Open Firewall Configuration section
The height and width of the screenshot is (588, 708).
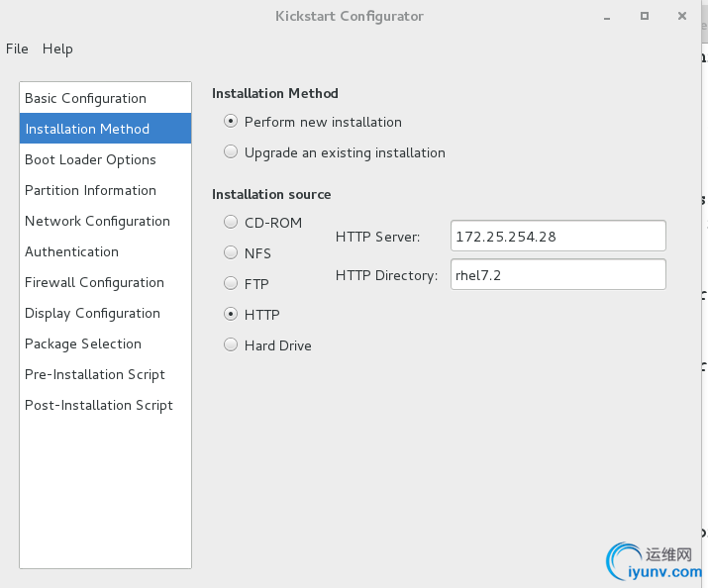[94, 282]
